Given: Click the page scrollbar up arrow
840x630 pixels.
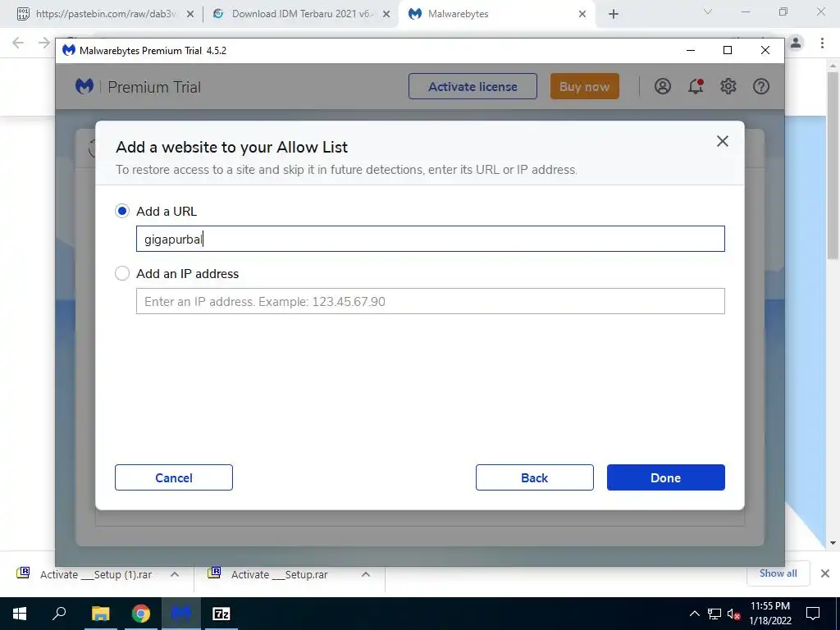Looking at the screenshot, I should pos(833,66).
